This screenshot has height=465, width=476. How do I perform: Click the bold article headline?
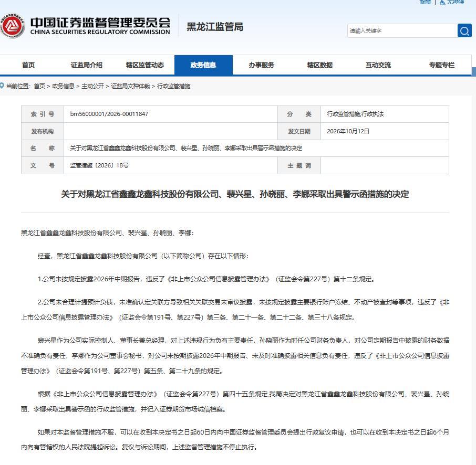pos(235,194)
